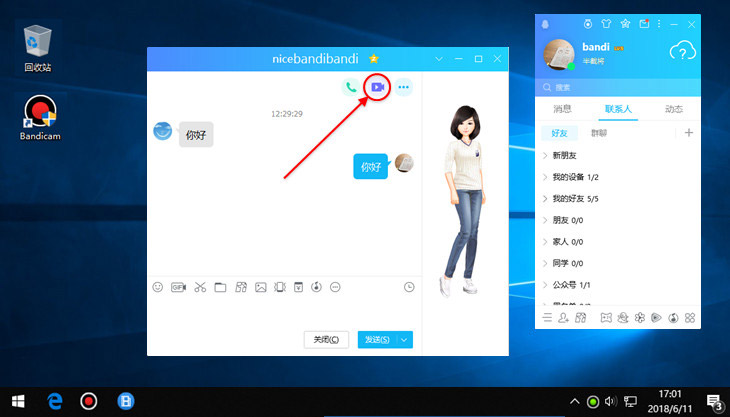
Task: Switch to the 动态 tab
Action: point(672,108)
